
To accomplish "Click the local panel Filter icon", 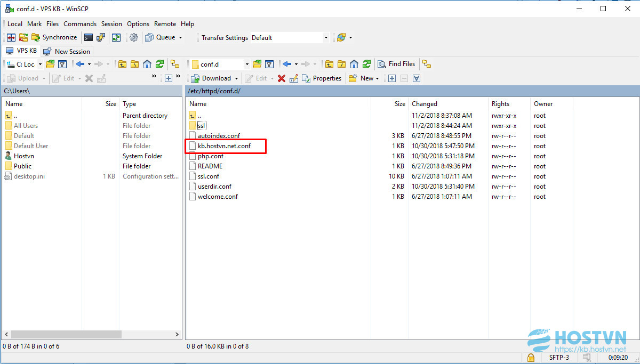I will tap(62, 64).
